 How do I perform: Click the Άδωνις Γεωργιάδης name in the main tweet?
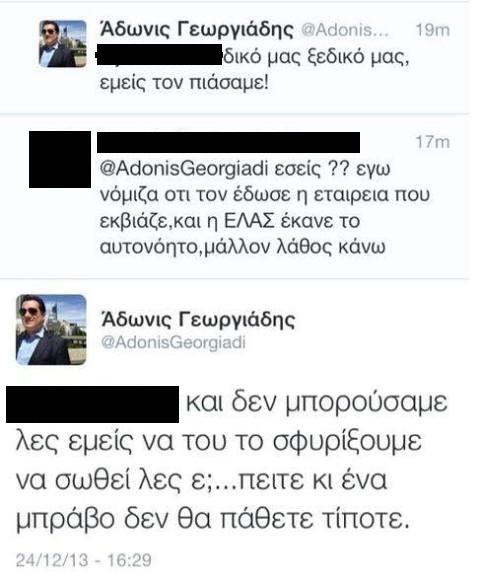click(x=198, y=319)
